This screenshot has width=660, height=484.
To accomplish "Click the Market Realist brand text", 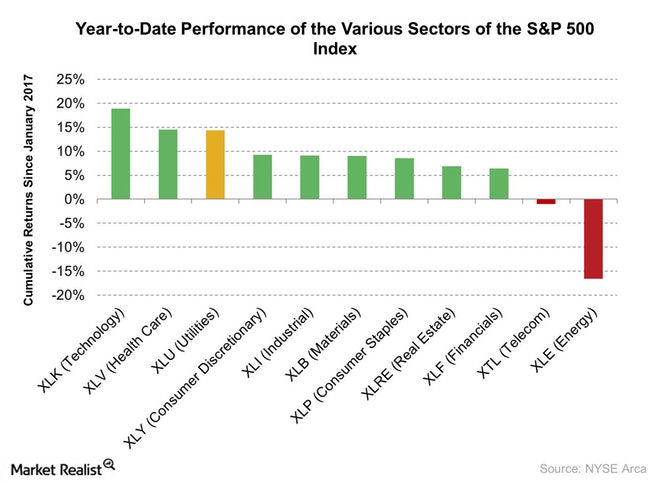I will tap(54, 465).
